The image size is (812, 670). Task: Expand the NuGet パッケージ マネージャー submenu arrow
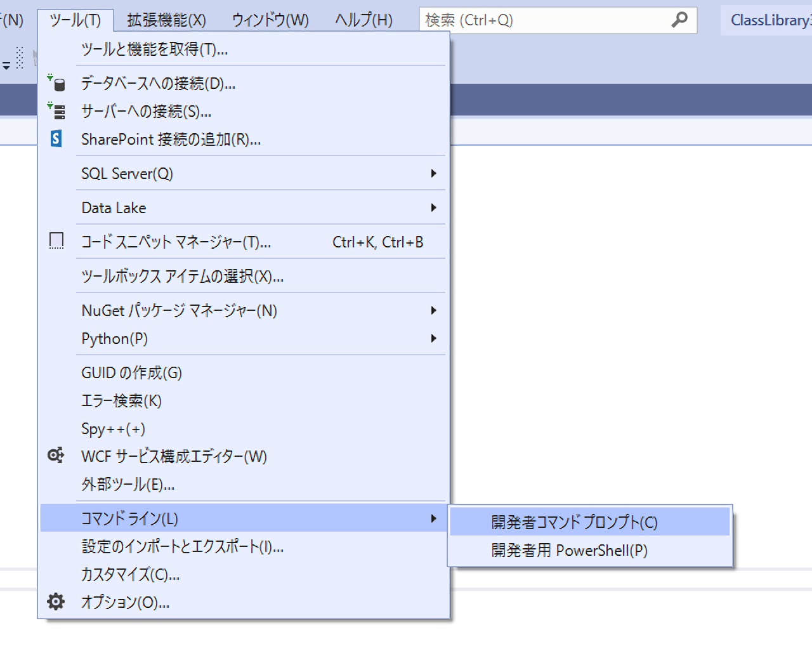pos(433,310)
